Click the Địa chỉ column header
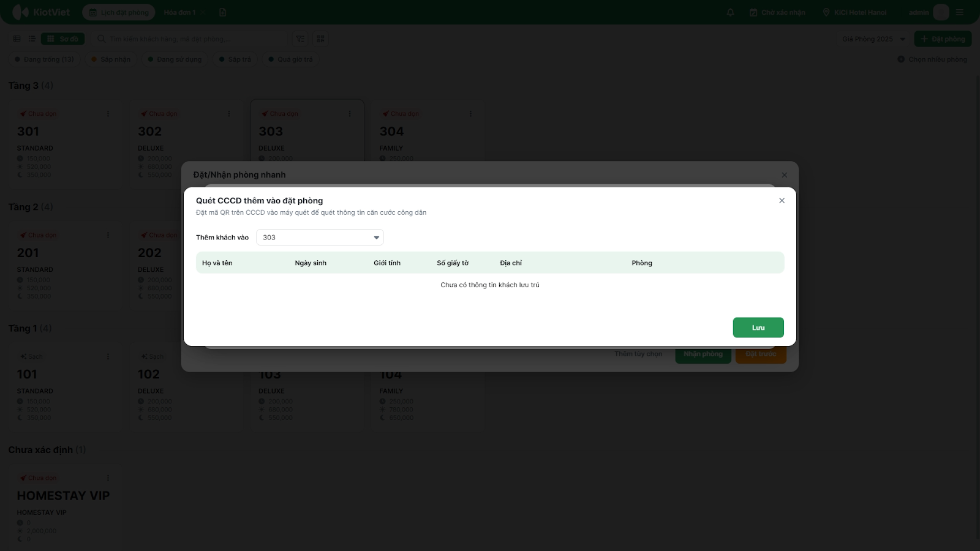980x551 pixels. point(511,263)
